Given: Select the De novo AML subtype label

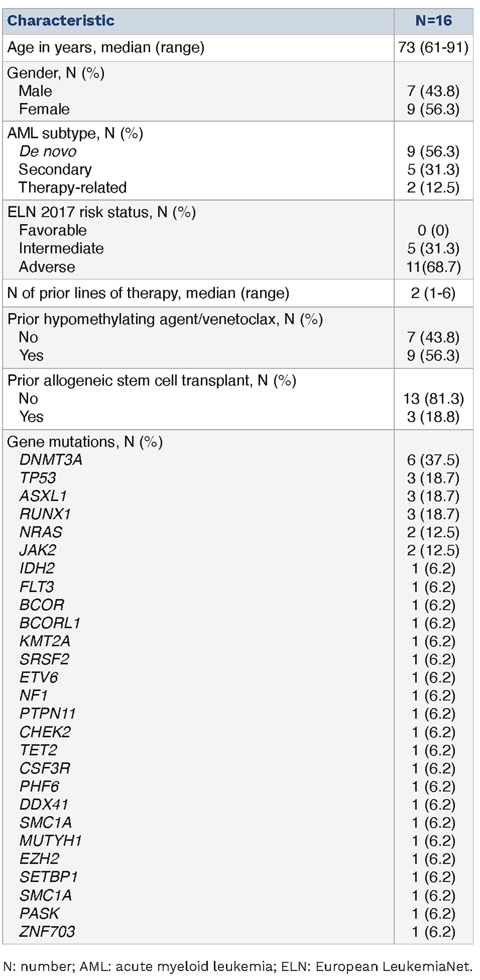Looking at the screenshot, I should 48,152.
